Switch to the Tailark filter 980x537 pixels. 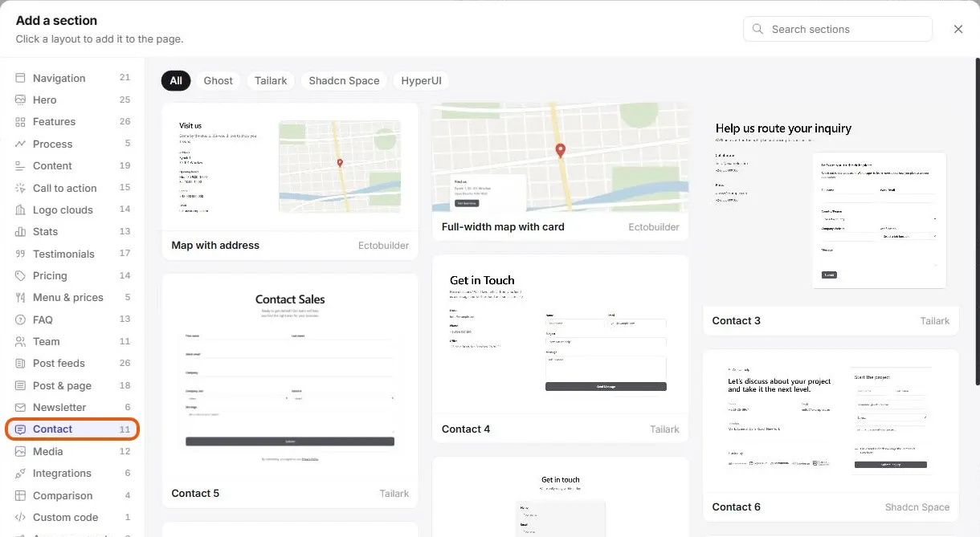click(271, 80)
